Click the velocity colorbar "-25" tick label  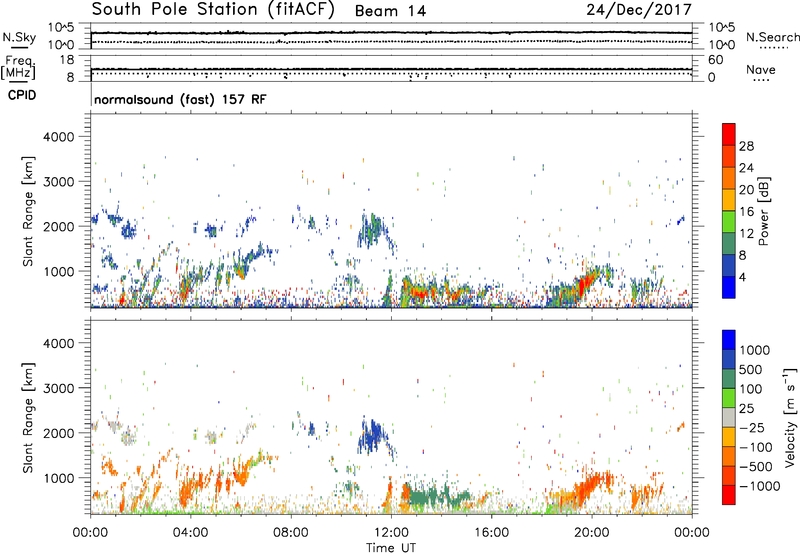[752, 428]
